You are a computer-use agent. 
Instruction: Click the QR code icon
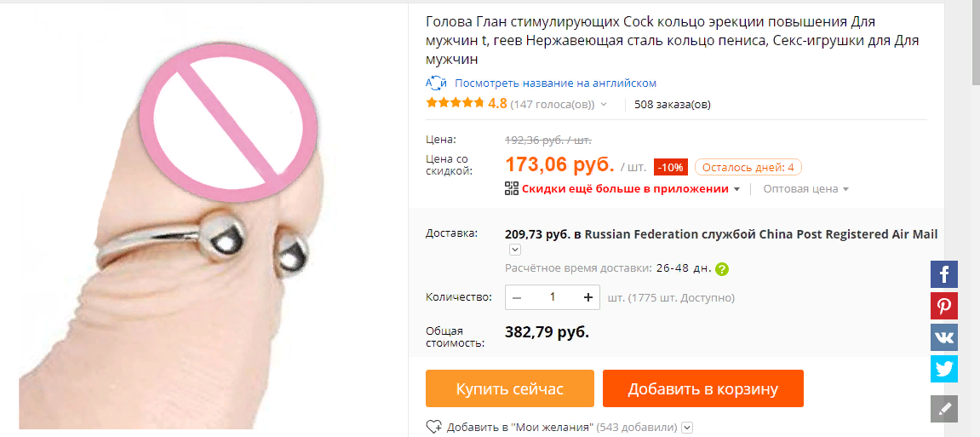(511, 188)
